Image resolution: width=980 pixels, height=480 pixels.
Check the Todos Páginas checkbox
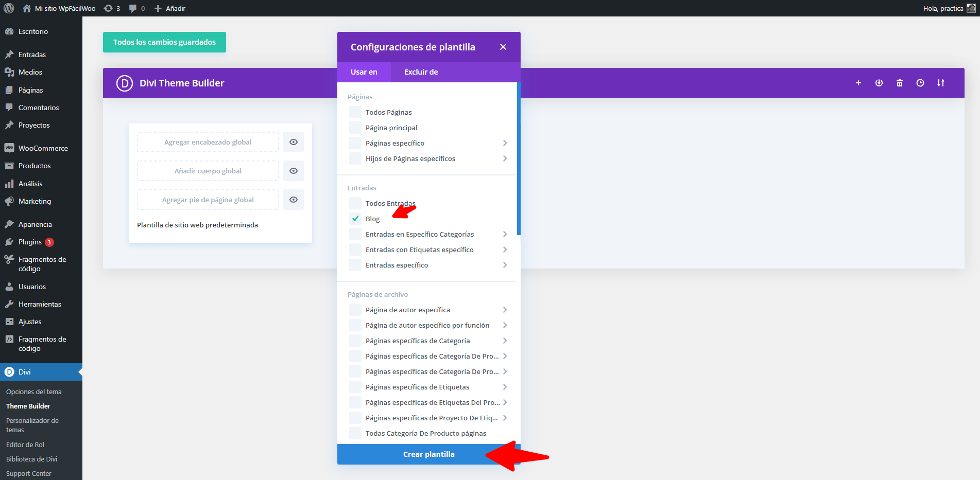coord(355,112)
